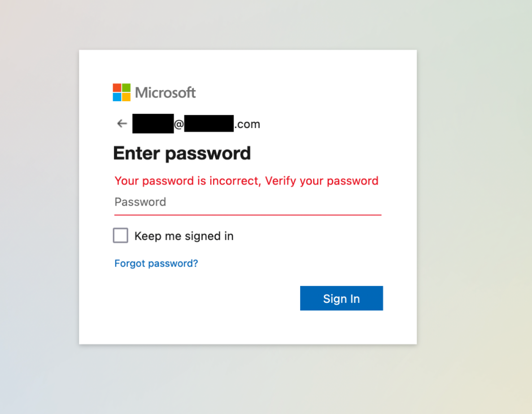Click the Microsoft wordmark text
Viewport: 532px width, 414px height.
coord(166,93)
